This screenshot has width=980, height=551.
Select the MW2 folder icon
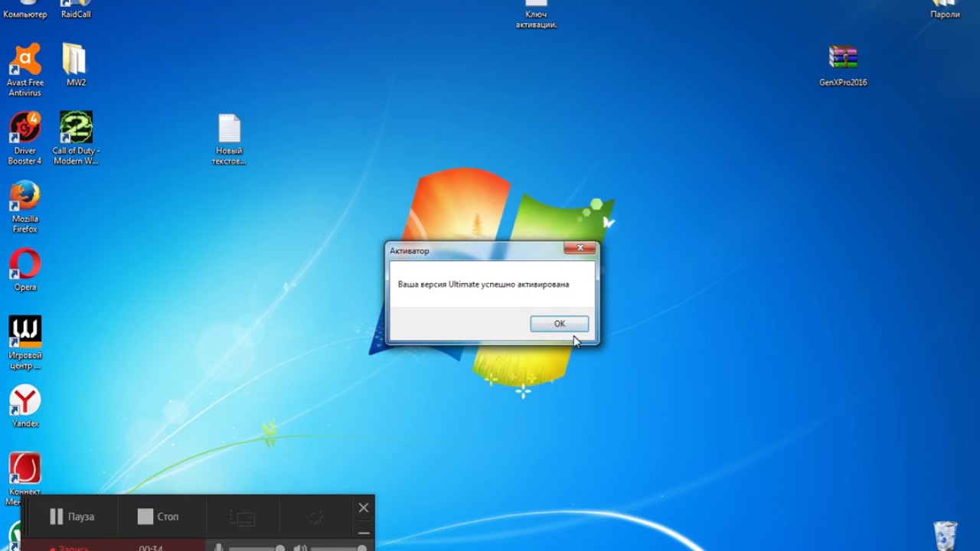click(76, 65)
